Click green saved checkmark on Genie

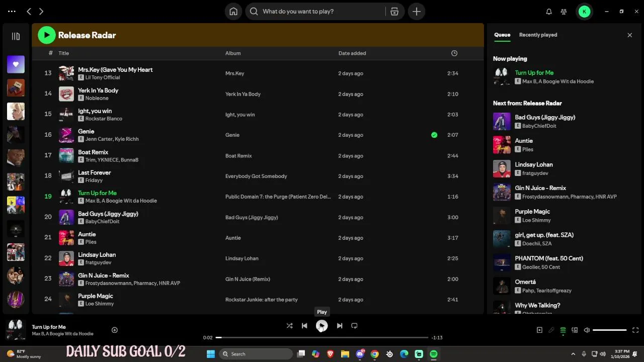(x=434, y=135)
